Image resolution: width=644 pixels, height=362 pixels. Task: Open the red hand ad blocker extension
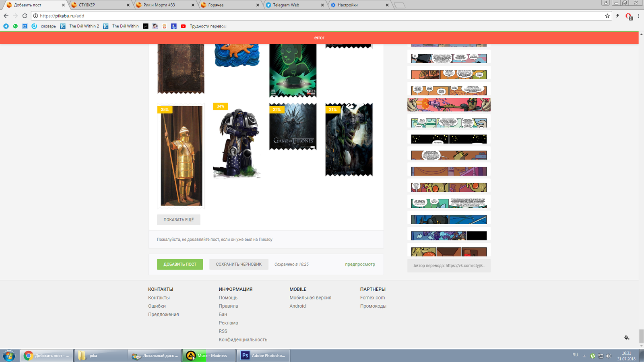(628, 16)
